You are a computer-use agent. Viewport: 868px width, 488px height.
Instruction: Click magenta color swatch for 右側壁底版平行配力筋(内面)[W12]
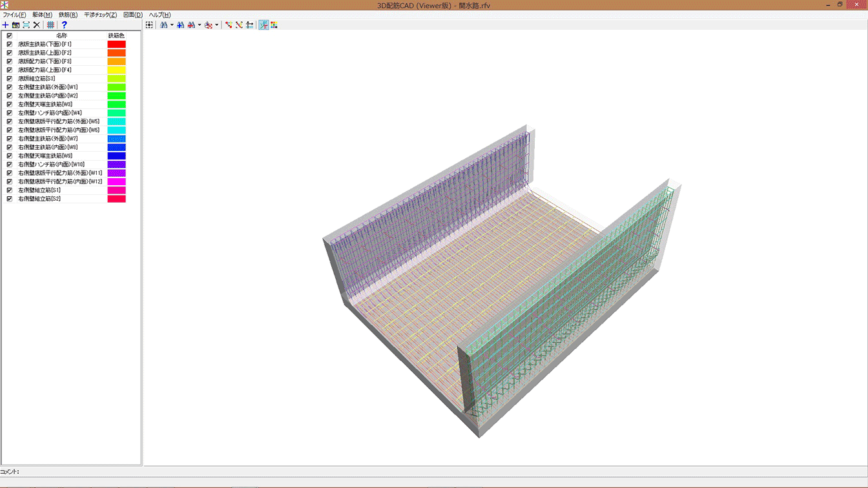(117, 182)
